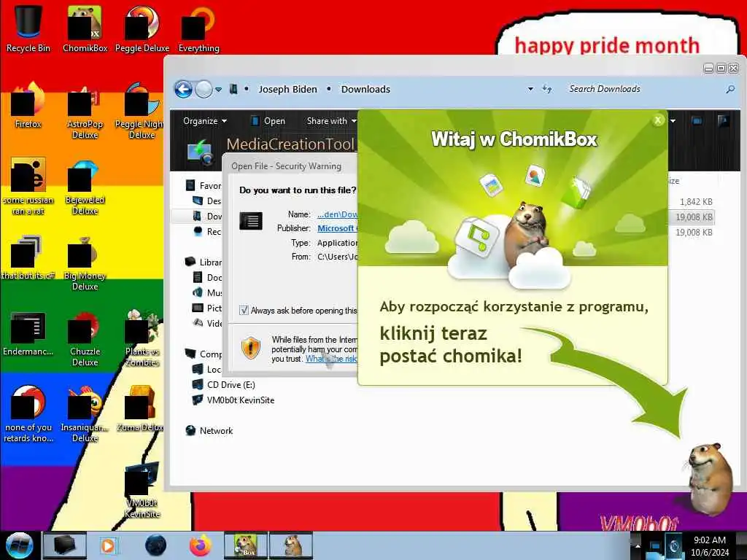Close the Witaj w ChomikBox popup
Screen dimensions: 747x560
click(658, 120)
